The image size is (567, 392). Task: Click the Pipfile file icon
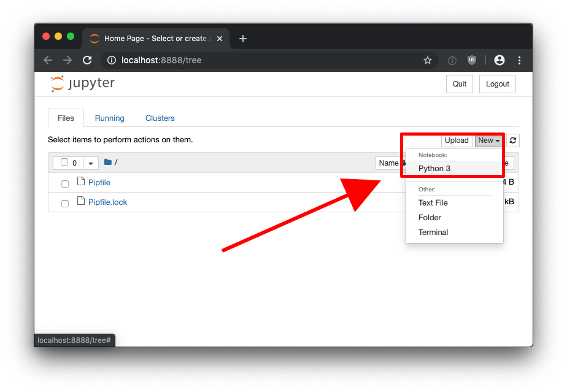[81, 181]
